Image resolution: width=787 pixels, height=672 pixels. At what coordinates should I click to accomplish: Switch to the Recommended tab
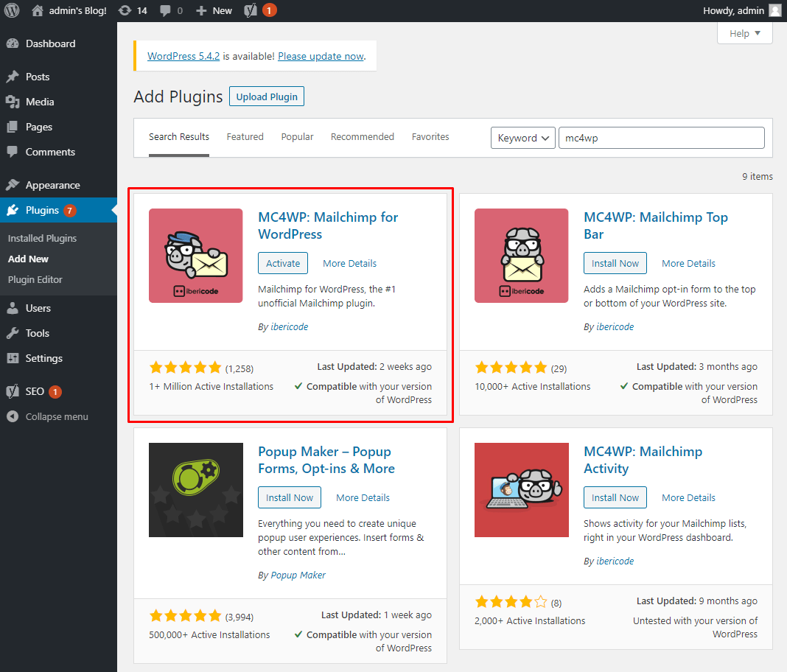[363, 137]
